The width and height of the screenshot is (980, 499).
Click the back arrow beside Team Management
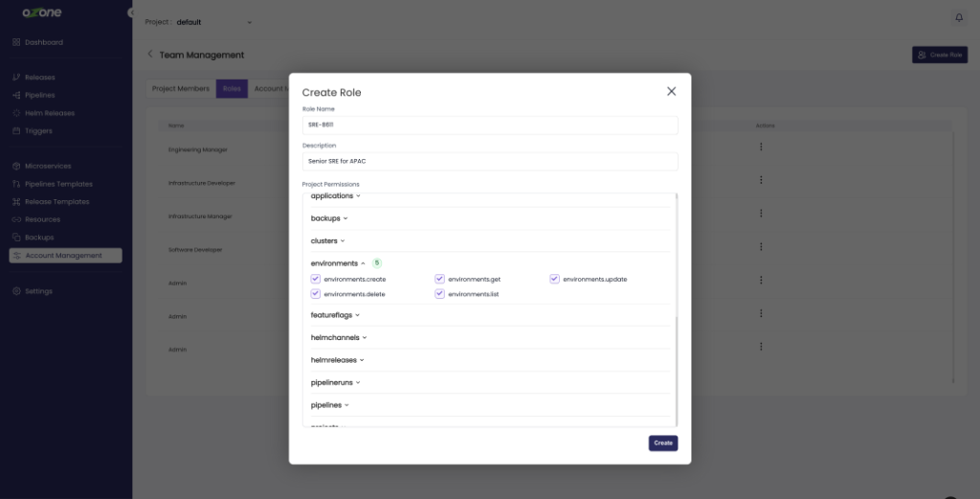150,55
